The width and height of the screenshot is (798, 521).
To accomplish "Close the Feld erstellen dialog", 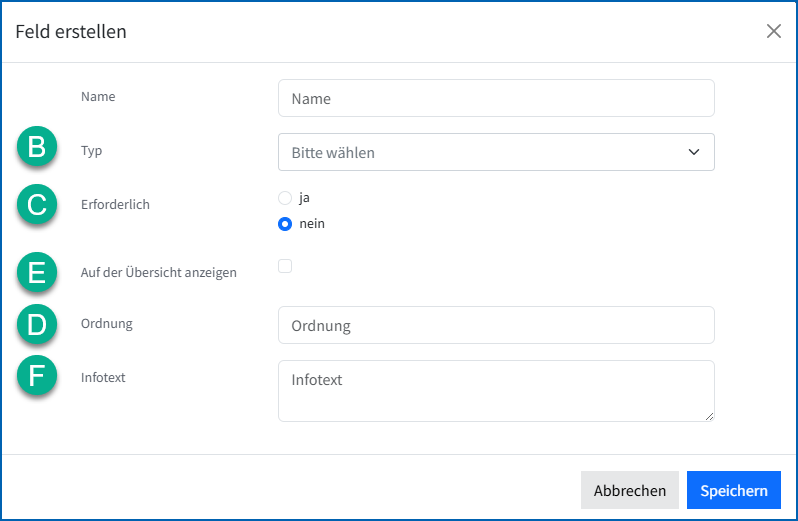I will pyautogui.click(x=773, y=31).
